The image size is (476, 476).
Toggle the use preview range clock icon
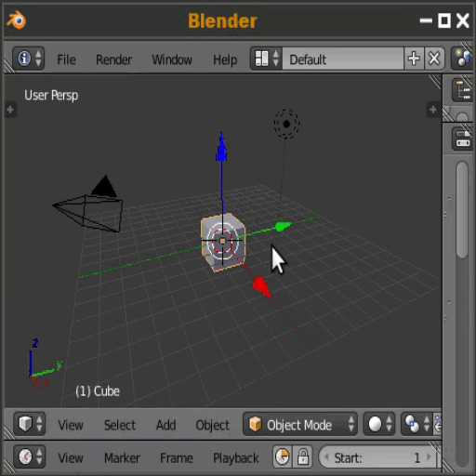coord(283,456)
